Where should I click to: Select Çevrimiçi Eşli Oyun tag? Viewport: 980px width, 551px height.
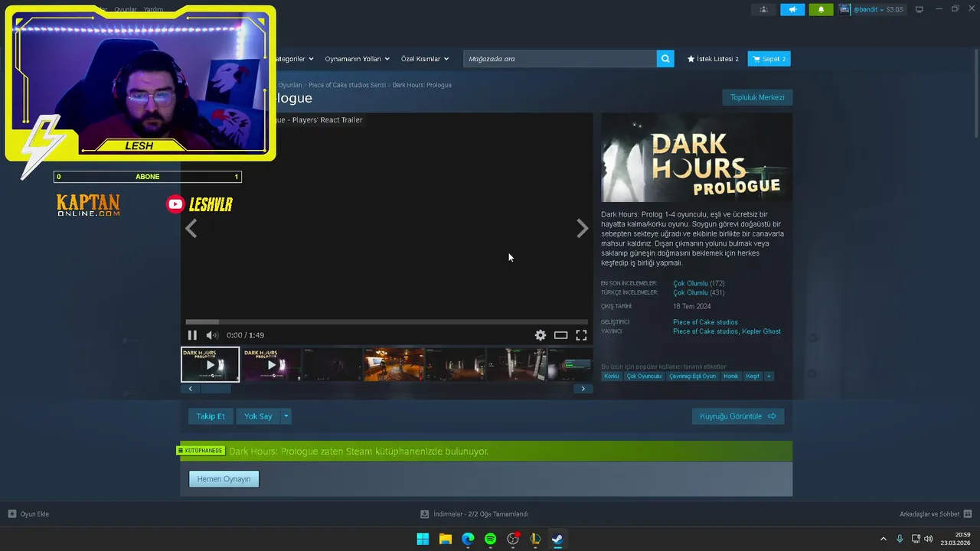pos(692,376)
